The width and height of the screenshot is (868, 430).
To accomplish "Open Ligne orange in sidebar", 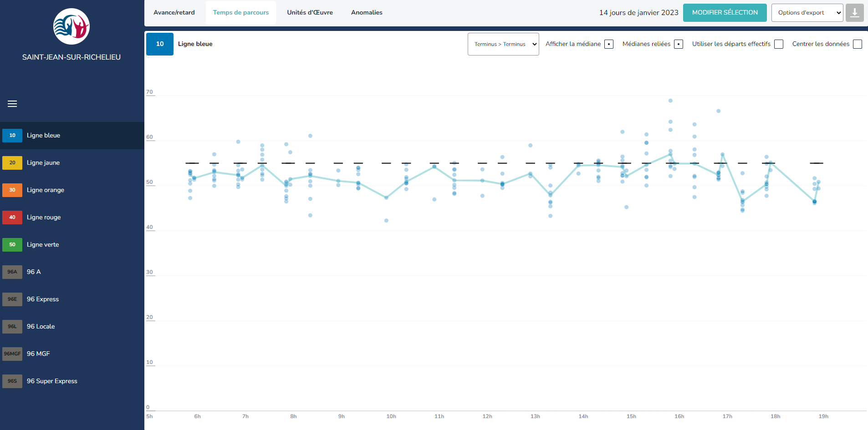I will point(72,190).
